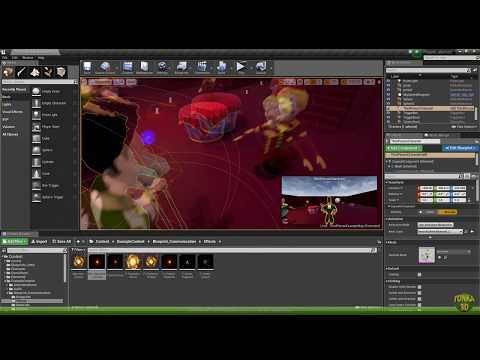Click the green Add Component button
This screenshot has width=480, height=360.
tap(404, 148)
